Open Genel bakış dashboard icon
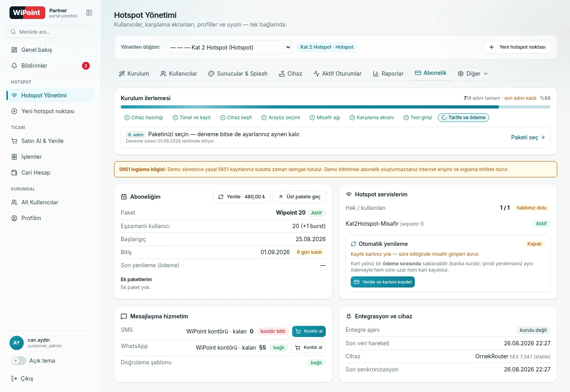The image size is (570, 392). tap(14, 50)
